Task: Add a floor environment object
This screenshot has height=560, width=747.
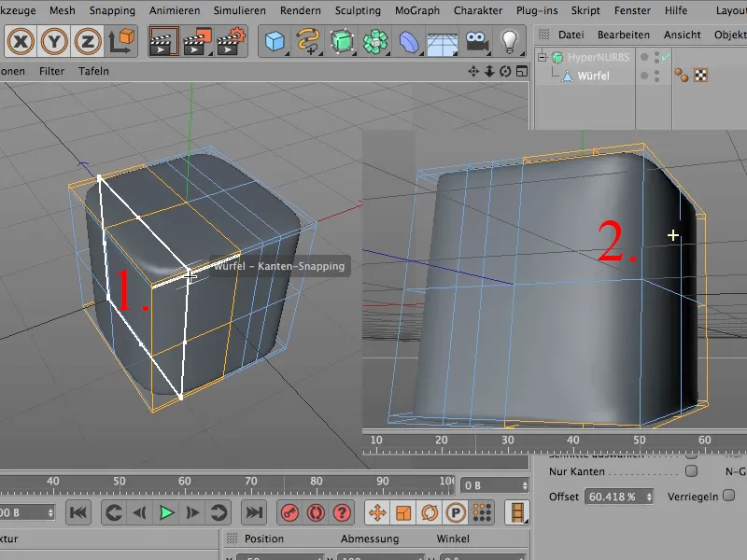Action: tap(442, 42)
